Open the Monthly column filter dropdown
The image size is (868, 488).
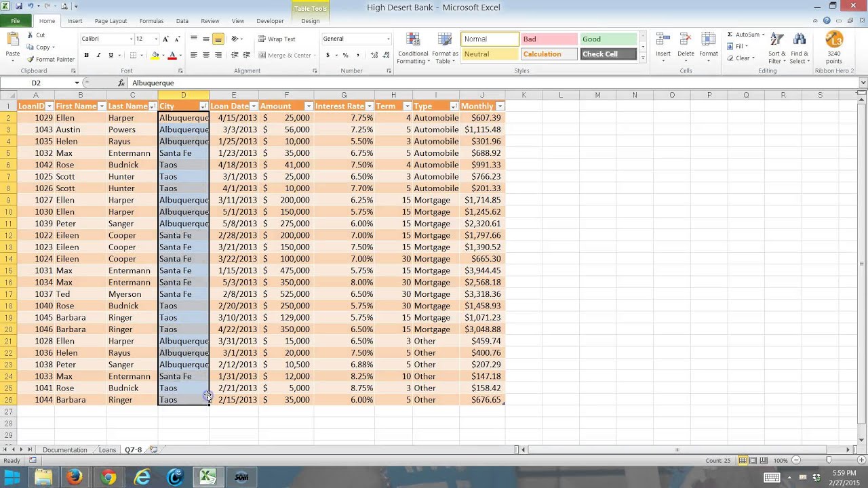(x=500, y=106)
